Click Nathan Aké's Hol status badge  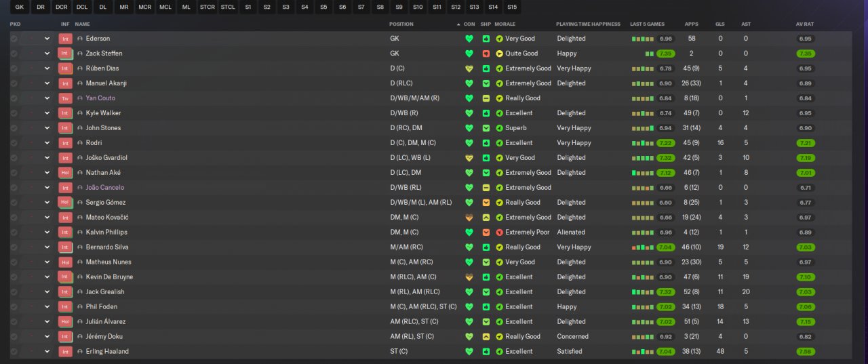[x=66, y=173]
